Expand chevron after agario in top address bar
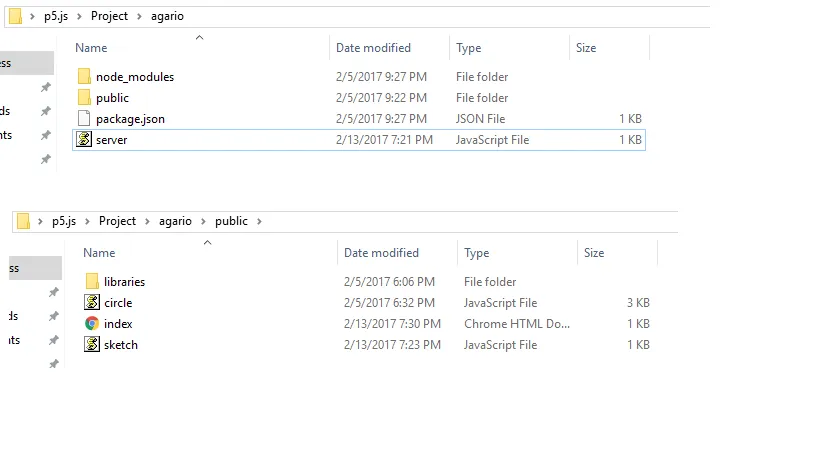This screenshot has width=819, height=460. (194, 17)
